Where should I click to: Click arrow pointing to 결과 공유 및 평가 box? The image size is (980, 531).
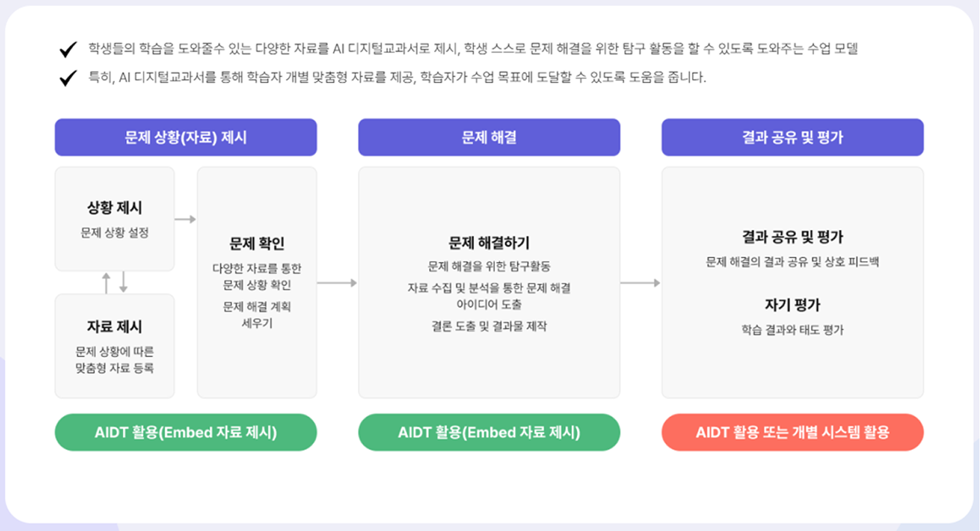[640, 283]
